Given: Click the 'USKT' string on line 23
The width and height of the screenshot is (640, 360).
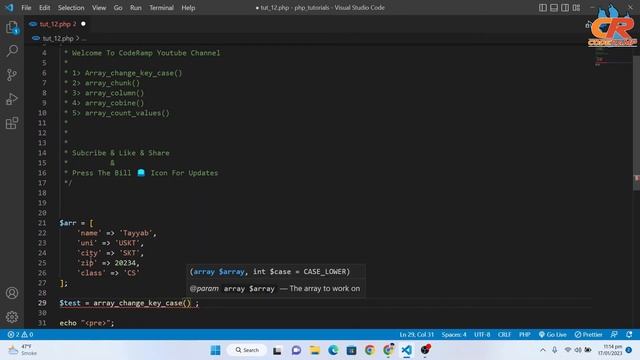Looking at the screenshot, I should click(x=127, y=243).
